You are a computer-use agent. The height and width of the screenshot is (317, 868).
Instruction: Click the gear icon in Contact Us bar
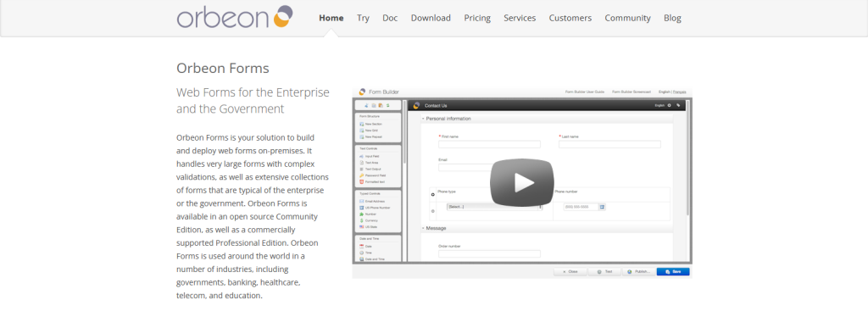point(670,105)
